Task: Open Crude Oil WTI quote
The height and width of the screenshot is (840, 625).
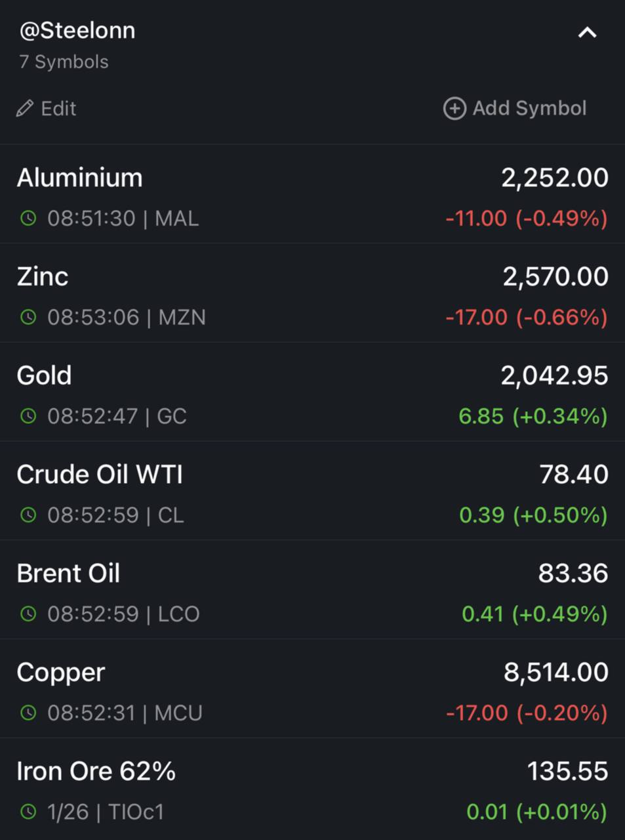Action: pyautogui.click(x=312, y=492)
